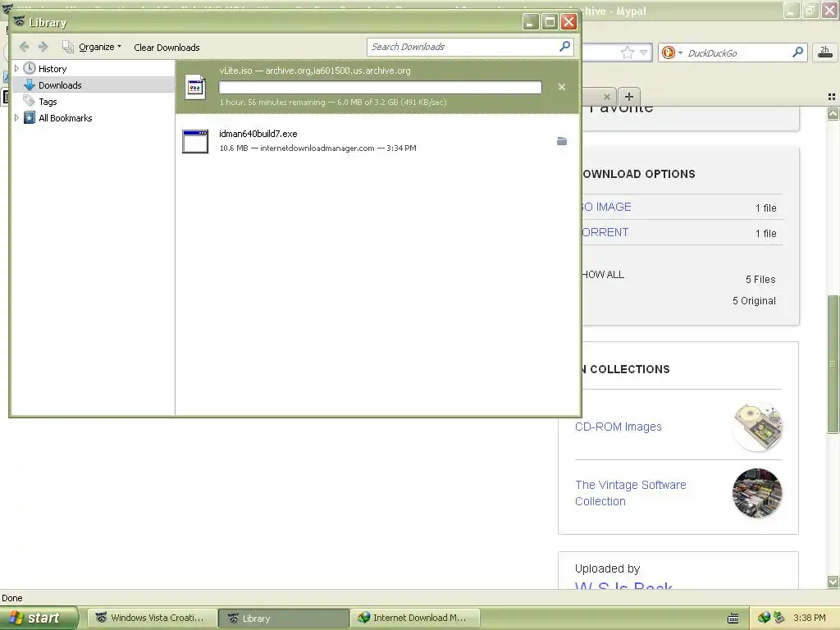Click the page scrollbar down arrow
Image resolution: width=840 pixels, height=630 pixels.
(833, 582)
